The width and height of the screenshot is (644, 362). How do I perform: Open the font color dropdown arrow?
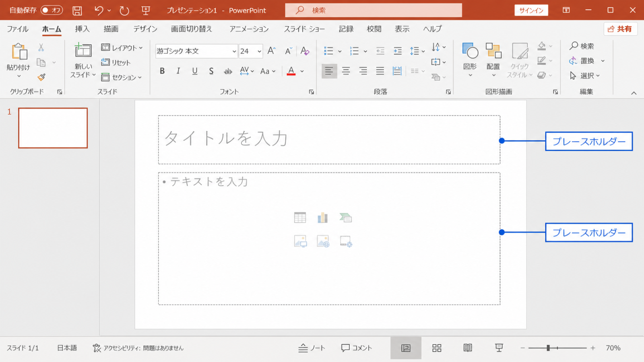(302, 72)
